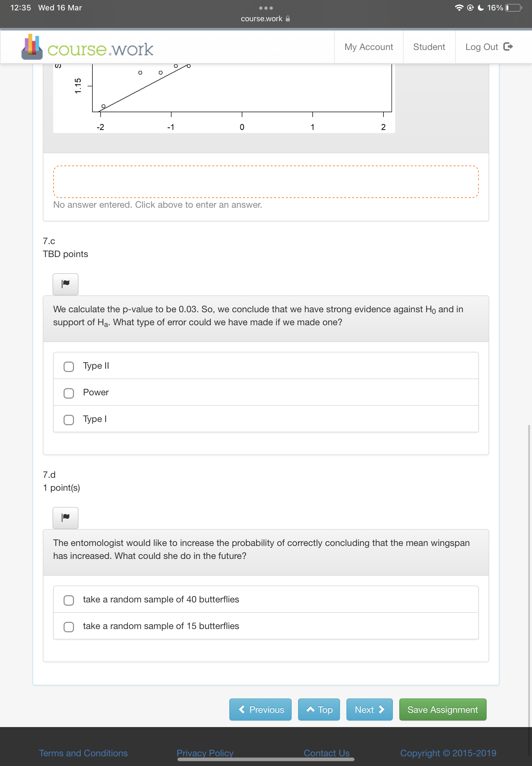Select the Power answer option

click(x=68, y=393)
